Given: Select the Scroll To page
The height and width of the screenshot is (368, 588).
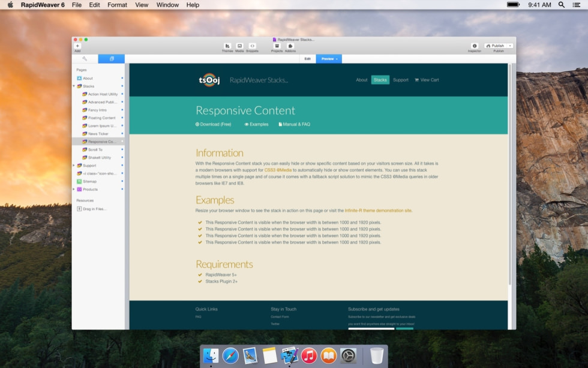Looking at the screenshot, I should click(x=95, y=149).
